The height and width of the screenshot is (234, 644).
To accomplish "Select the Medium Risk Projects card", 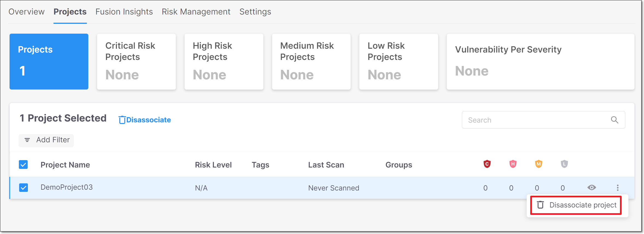I will click(311, 62).
